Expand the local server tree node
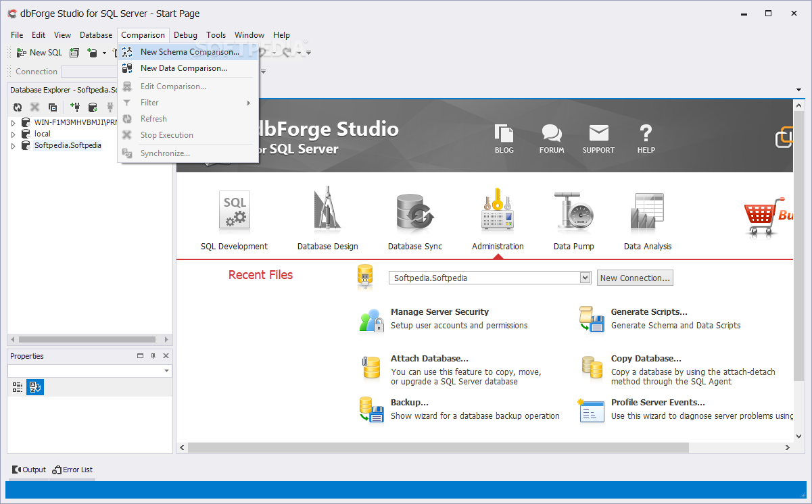The width and height of the screenshot is (812, 504). tap(13, 134)
